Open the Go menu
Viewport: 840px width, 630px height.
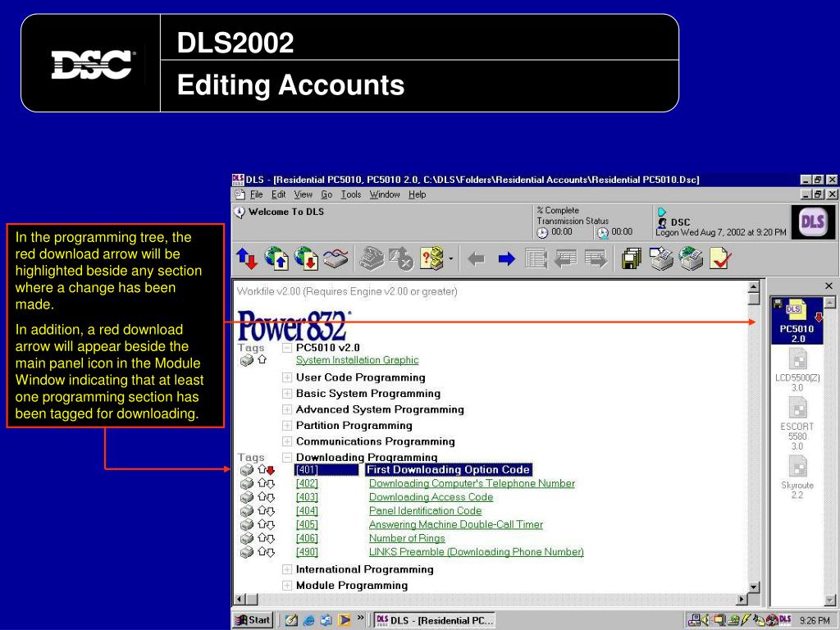(x=326, y=194)
